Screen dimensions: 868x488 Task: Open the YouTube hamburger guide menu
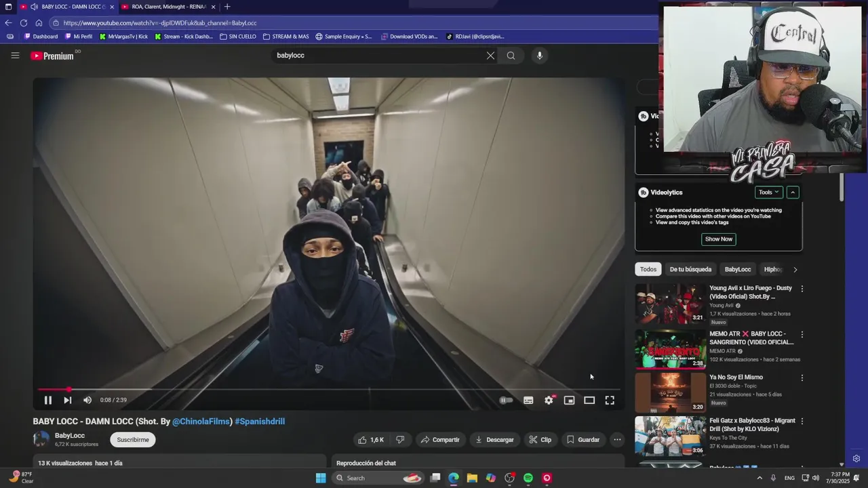[x=15, y=56]
